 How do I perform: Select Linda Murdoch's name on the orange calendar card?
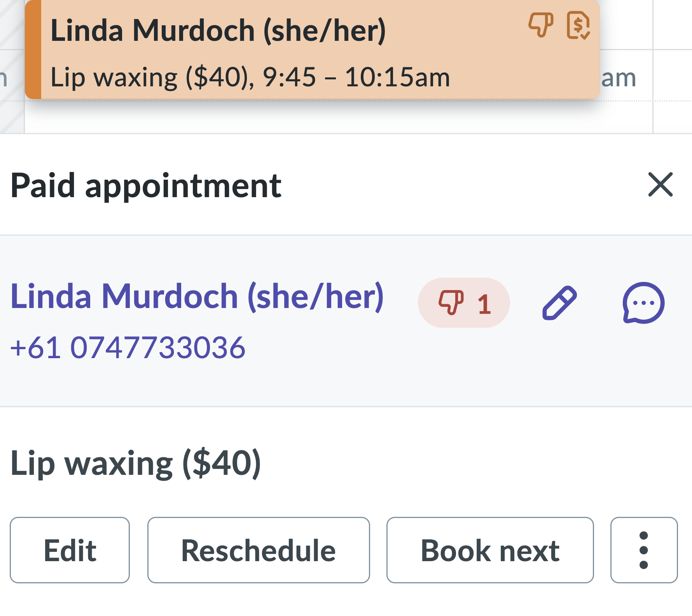coord(218,30)
